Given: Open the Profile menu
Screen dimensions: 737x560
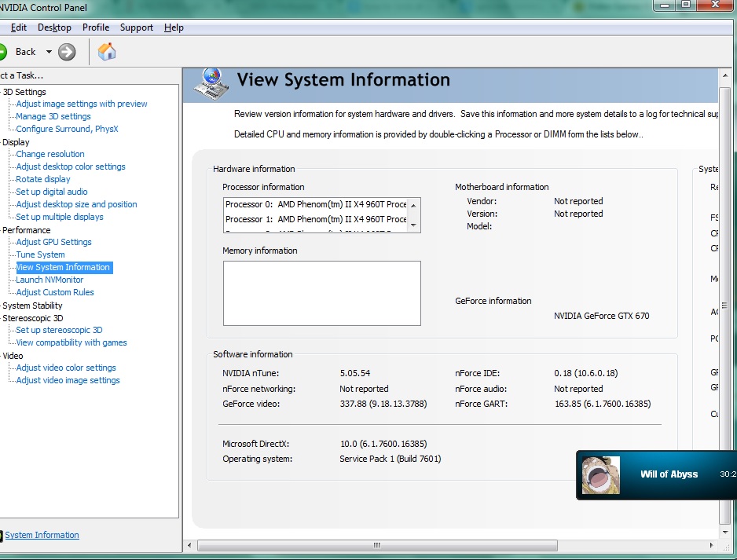Looking at the screenshot, I should (96, 27).
